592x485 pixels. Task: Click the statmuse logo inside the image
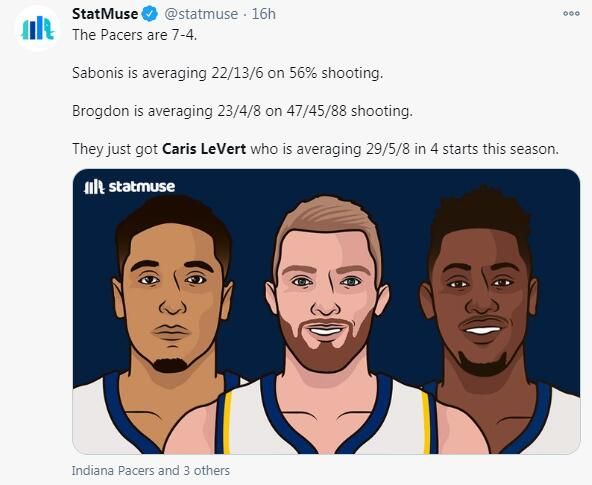(x=129, y=186)
